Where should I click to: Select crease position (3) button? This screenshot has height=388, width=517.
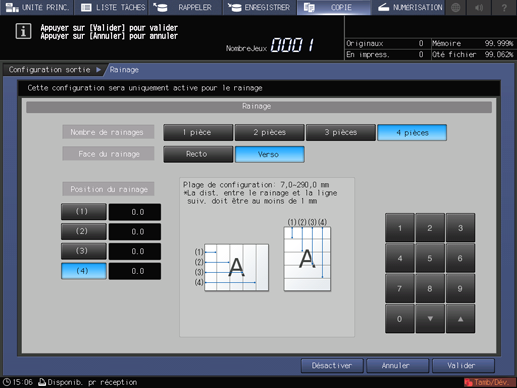tap(84, 251)
